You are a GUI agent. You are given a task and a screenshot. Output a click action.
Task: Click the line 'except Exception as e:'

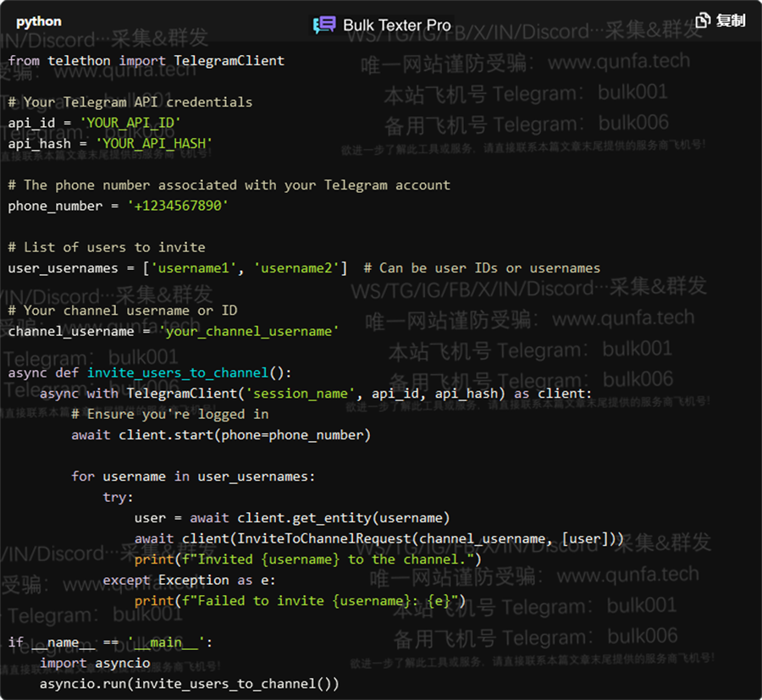coord(189,580)
